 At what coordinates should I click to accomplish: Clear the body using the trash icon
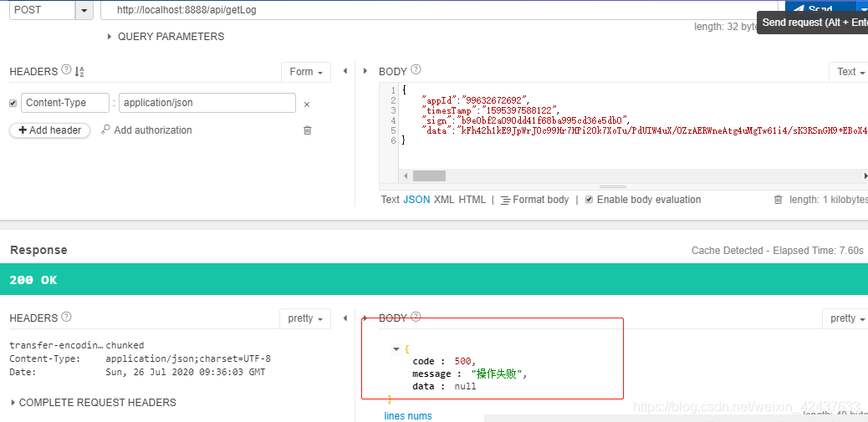(779, 200)
